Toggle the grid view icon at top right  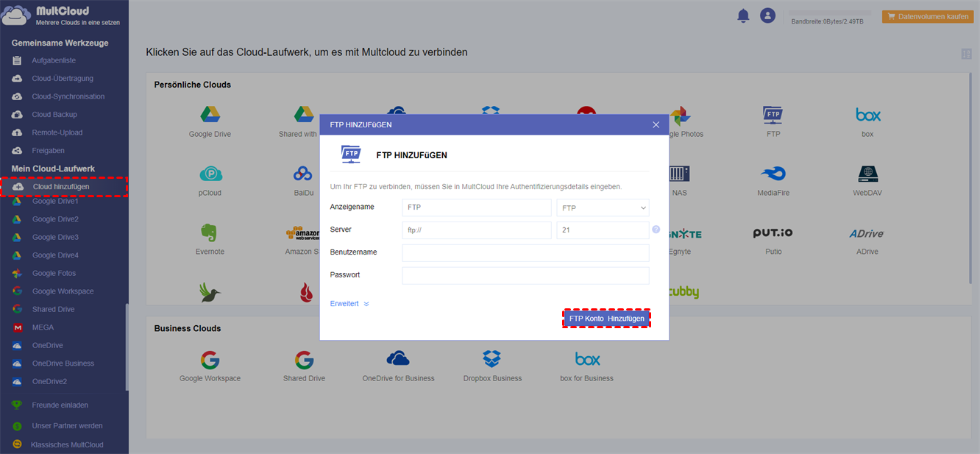pyautogui.click(x=966, y=54)
